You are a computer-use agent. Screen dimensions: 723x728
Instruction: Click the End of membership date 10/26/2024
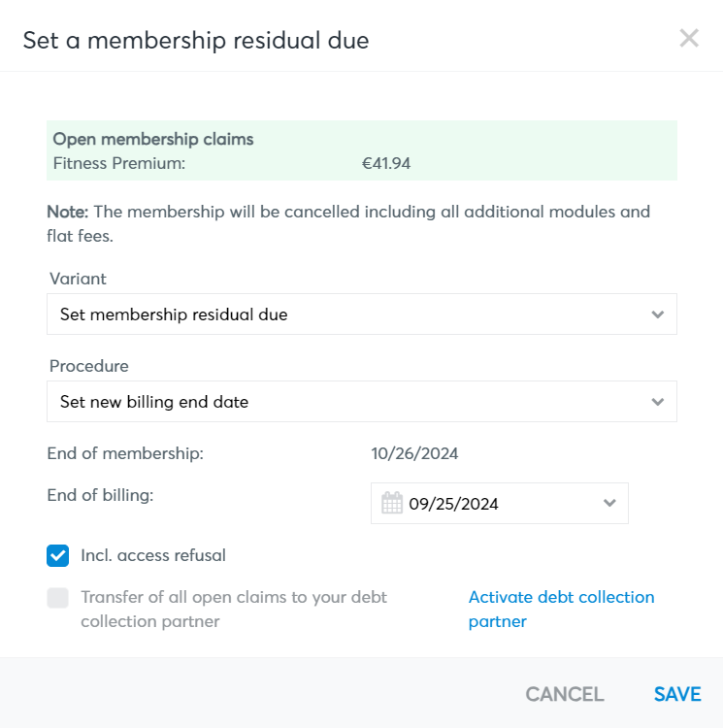[414, 453]
